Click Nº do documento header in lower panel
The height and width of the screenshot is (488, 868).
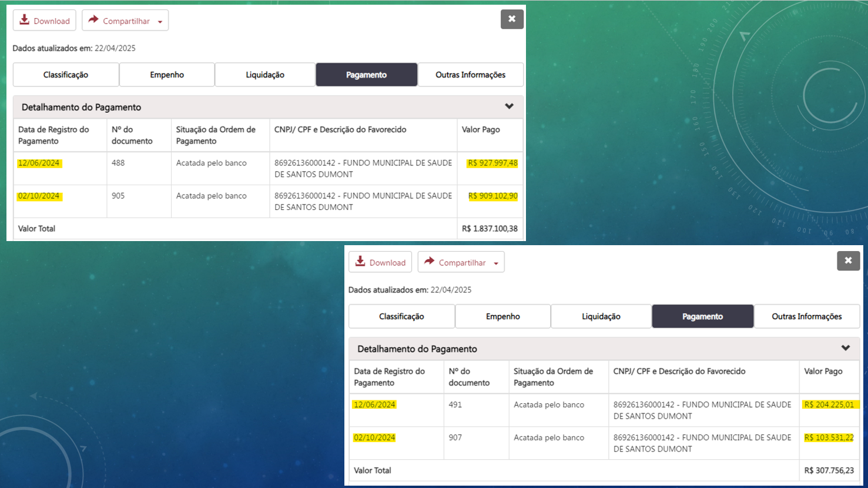coord(469,377)
